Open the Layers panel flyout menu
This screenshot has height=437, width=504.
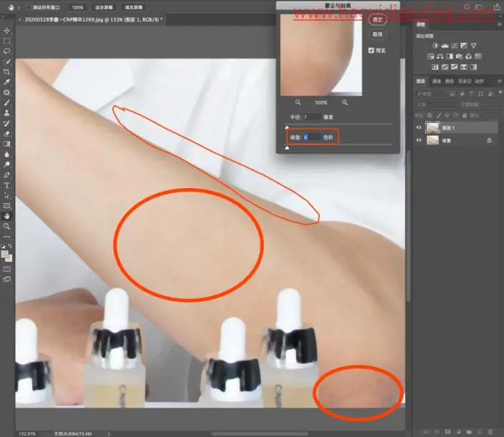(x=499, y=81)
